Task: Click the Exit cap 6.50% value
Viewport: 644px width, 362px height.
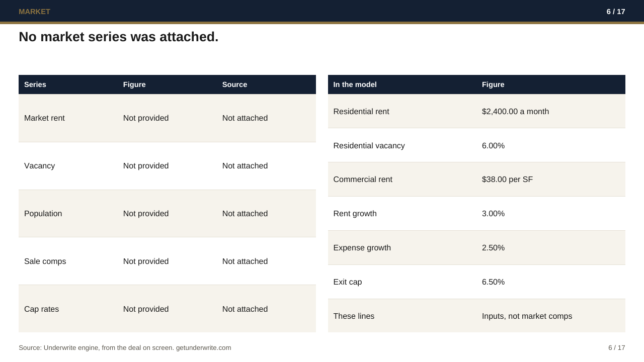Action: pos(493,282)
